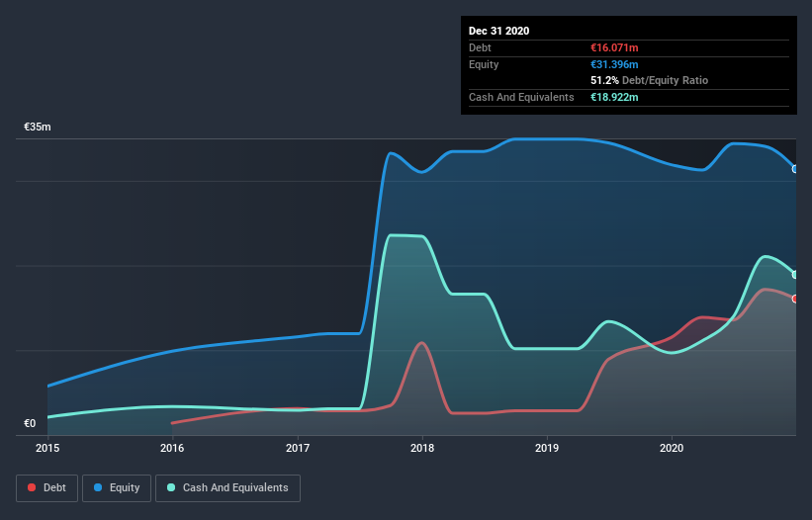The height and width of the screenshot is (520, 812).
Task: Click the 2020 axis label
Action: click(672, 448)
